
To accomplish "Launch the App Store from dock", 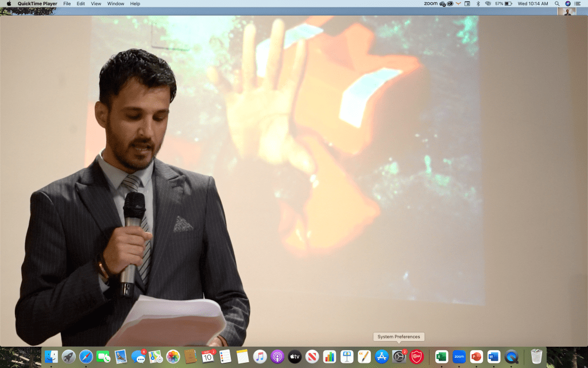I will point(382,356).
